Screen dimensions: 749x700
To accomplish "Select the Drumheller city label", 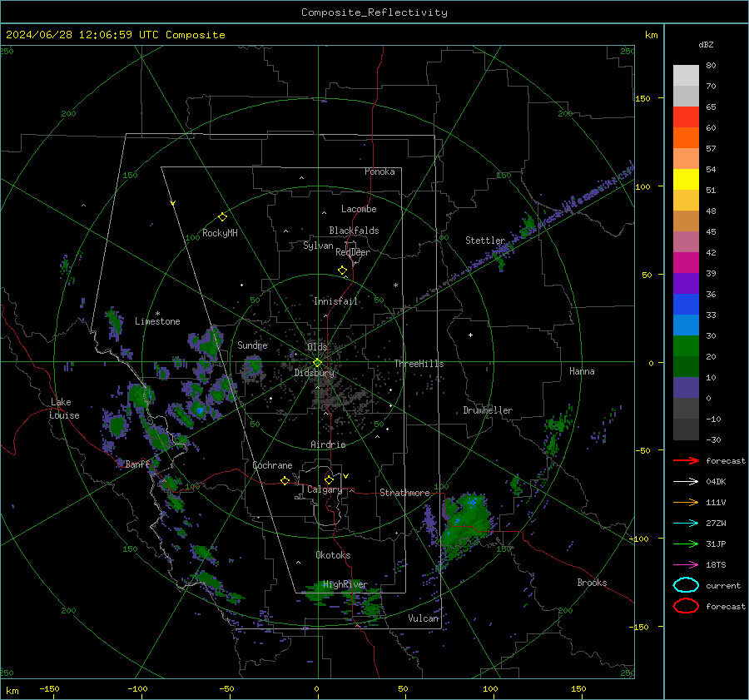I will tap(488, 410).
